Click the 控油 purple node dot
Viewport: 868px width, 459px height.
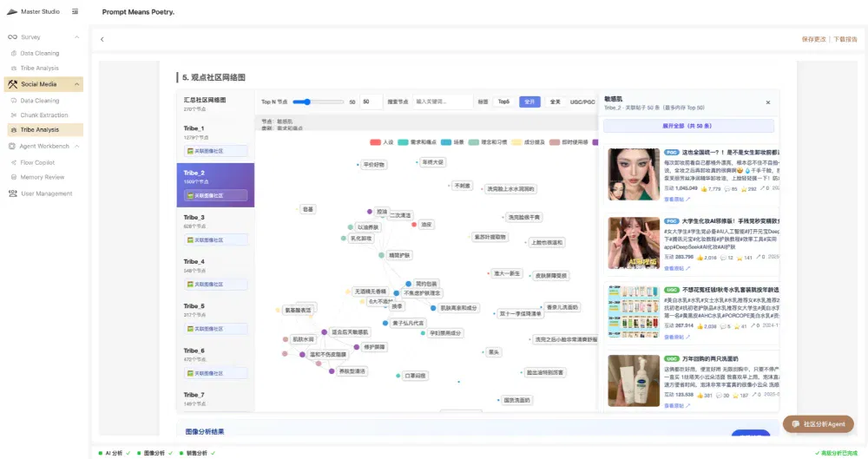coord(370,212)
